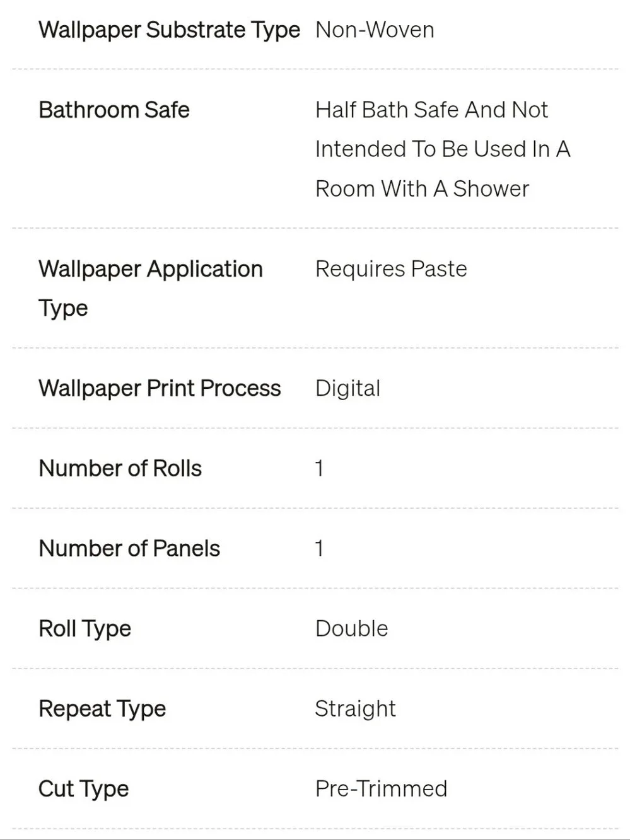Select the Number of Panels label
Viewport: 630px width, 840px height.
pyautogui.click(x=129, y=548)
